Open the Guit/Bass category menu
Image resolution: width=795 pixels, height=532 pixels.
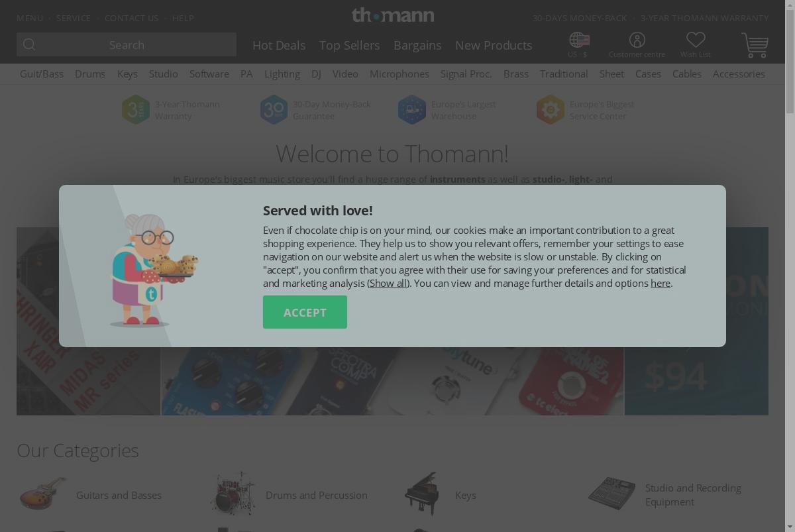tap(42, 74)
